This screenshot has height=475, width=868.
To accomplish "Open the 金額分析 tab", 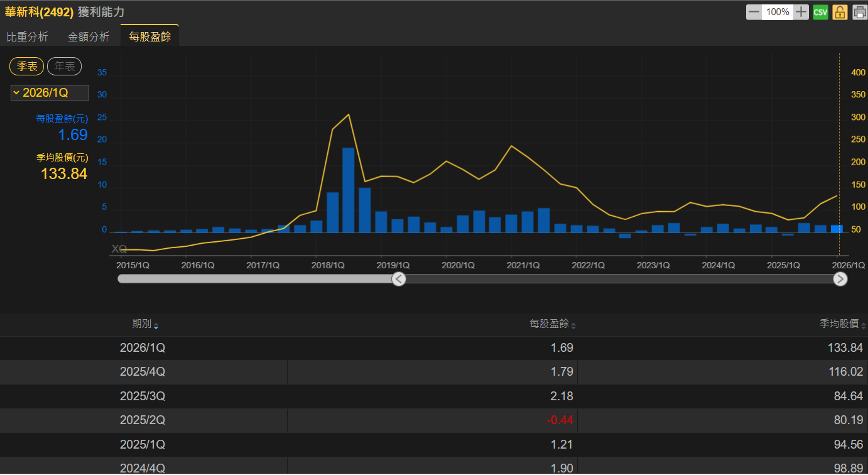I will click(89, 37).
